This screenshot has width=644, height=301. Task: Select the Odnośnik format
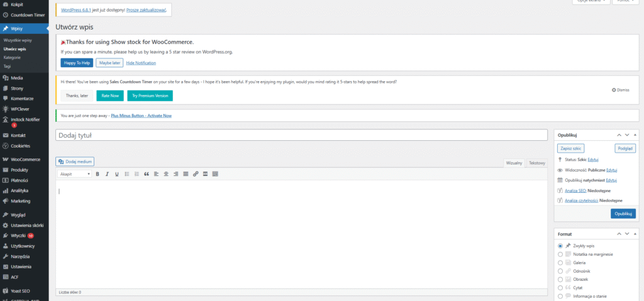560,271
